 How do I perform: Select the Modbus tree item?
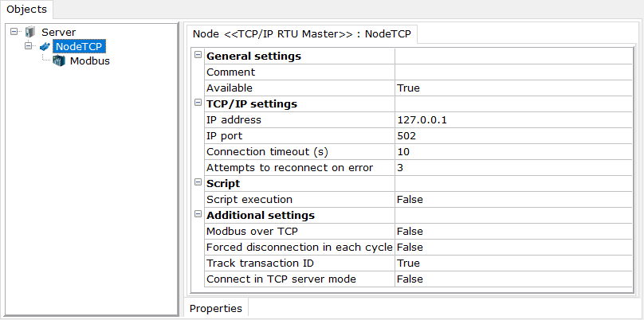click(90, 61)
